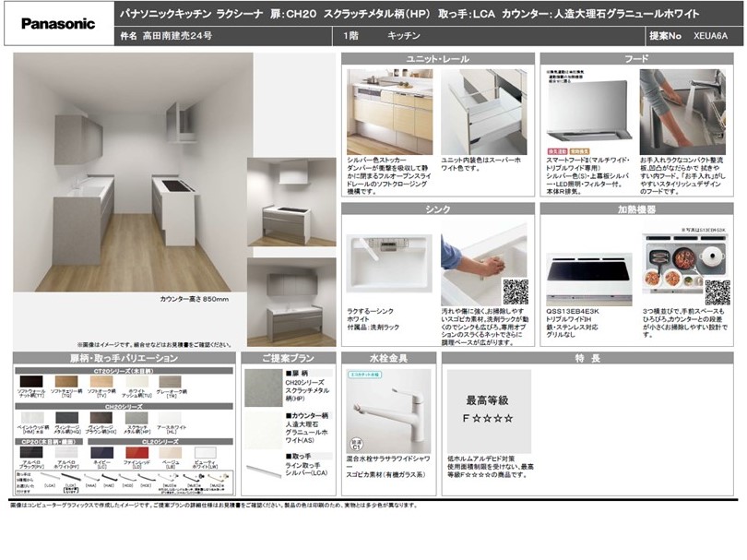Click the scratch metal swatch under ご提案プラン

[262, 389]
